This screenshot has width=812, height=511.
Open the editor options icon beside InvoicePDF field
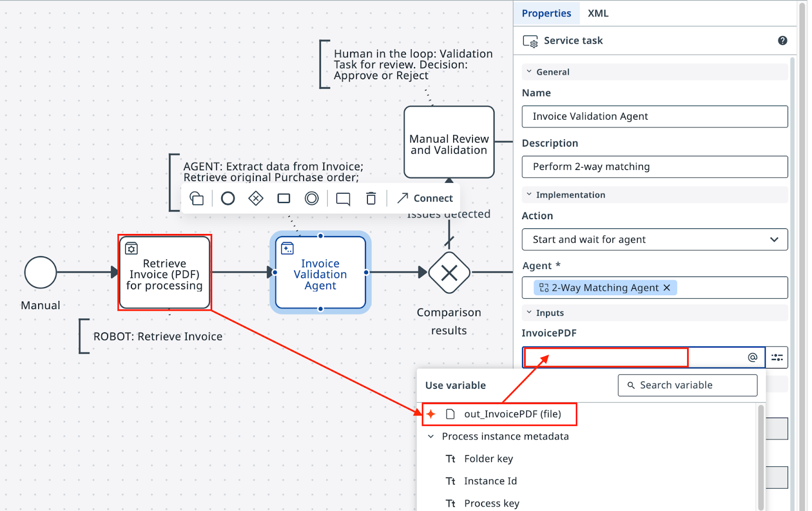(x=777, y=357)
